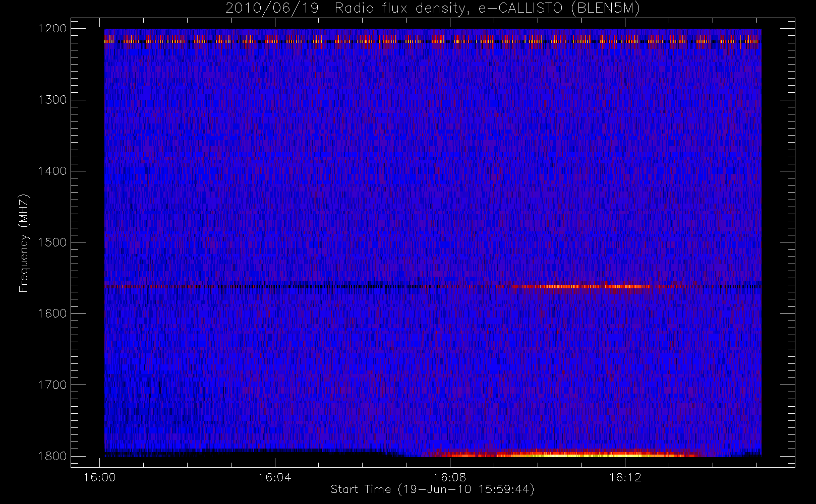Click the bright burst band near 1800 MHz
Image resolution: width=816 pixels, height=504 pixels.
click(565, 454)
